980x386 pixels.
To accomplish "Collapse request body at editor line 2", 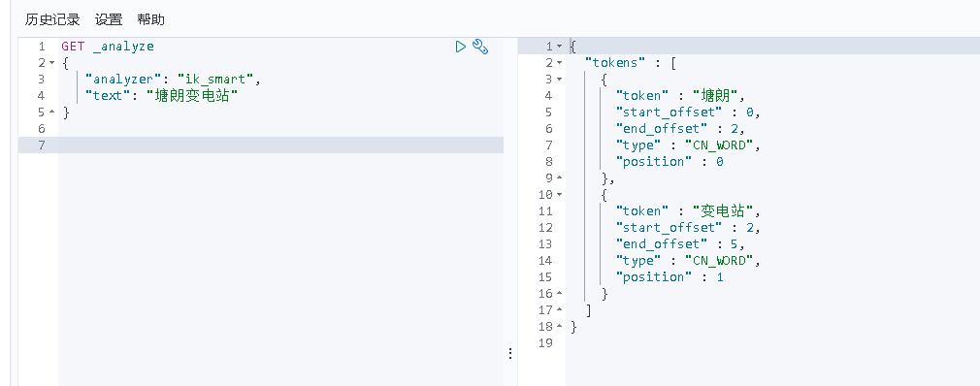I will (51, 63).
